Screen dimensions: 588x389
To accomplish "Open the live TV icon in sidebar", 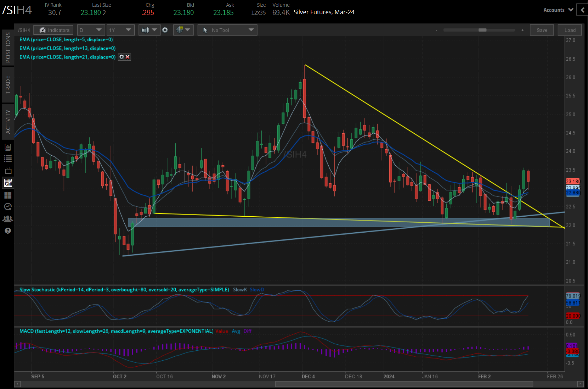I will (x=8, y=171).
